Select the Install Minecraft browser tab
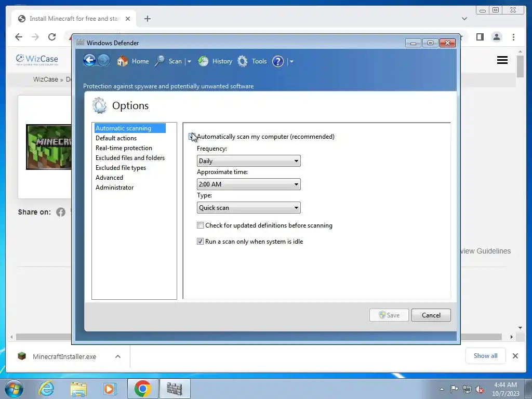 (74, 19)
